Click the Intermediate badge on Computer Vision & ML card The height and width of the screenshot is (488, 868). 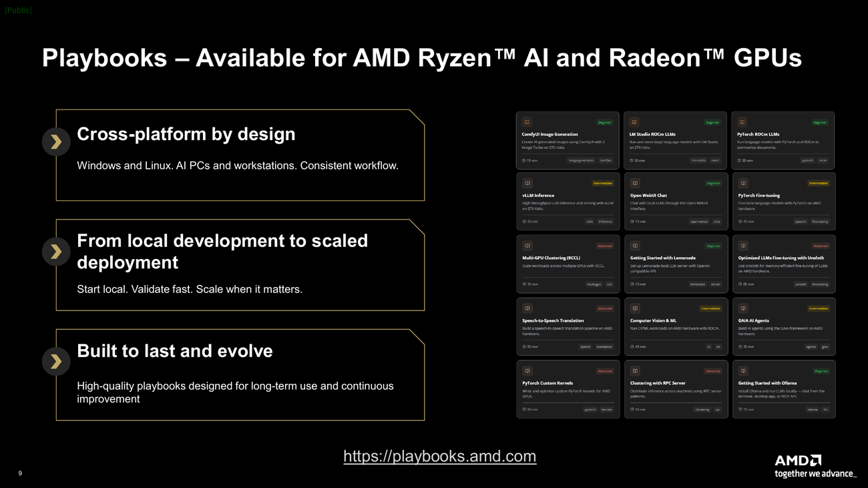[x=710, y=308]
